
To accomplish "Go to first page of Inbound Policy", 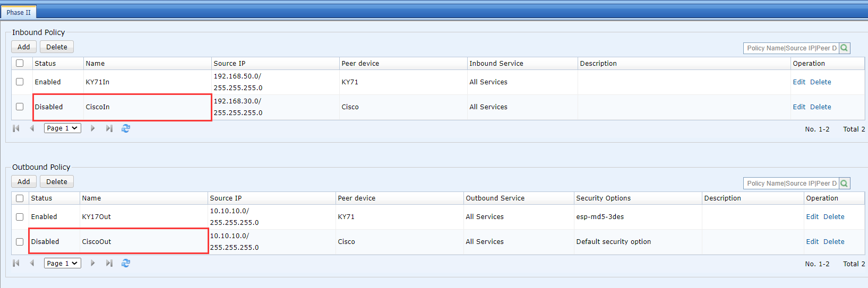I will point(16,128).
